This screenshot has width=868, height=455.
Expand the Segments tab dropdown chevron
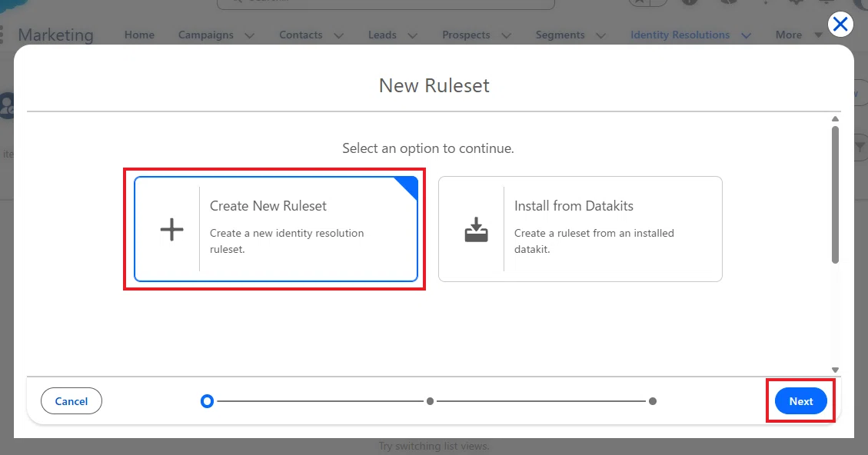pos(600,35)
